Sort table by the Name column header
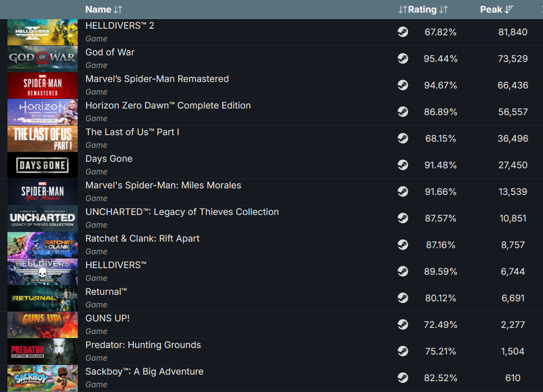 coord(98,10)
